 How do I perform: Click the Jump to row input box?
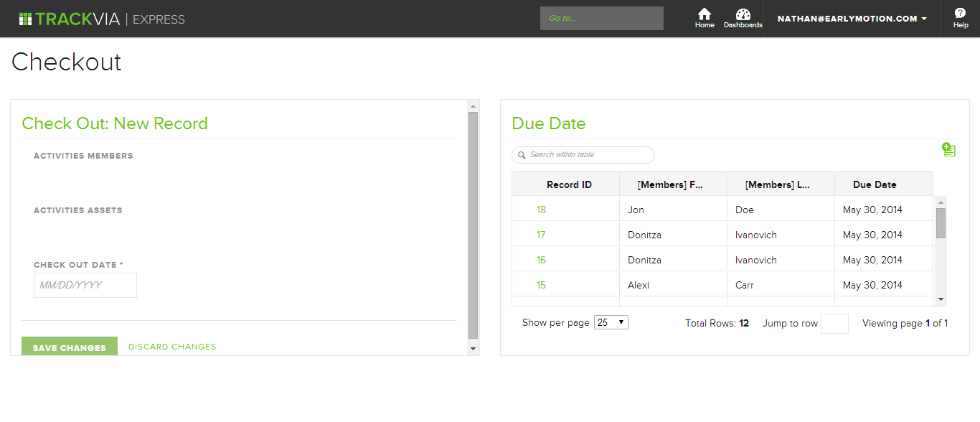coord(834,324)
